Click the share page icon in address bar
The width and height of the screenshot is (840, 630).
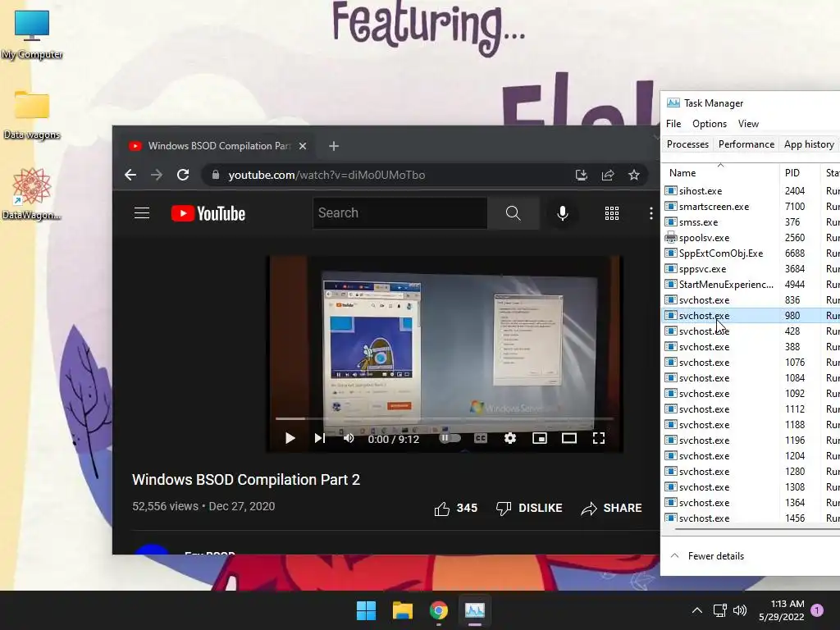(608, 175)
